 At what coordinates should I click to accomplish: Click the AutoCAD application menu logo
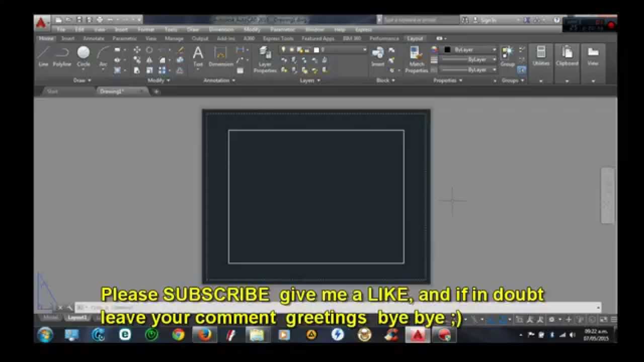[41, 22]
